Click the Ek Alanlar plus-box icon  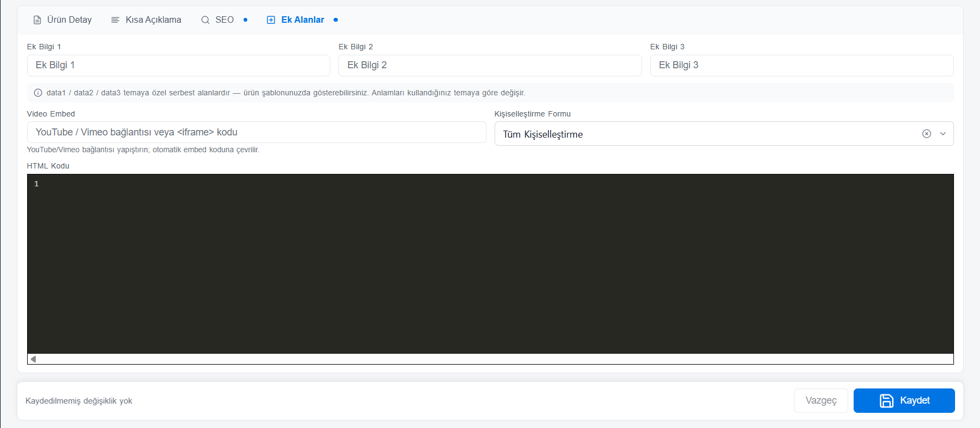coord(271,20)
